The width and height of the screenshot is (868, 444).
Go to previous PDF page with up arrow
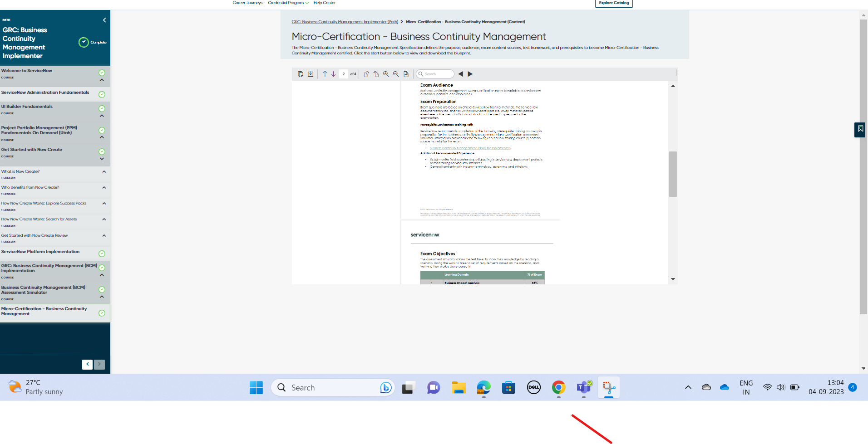coord(325,74)
